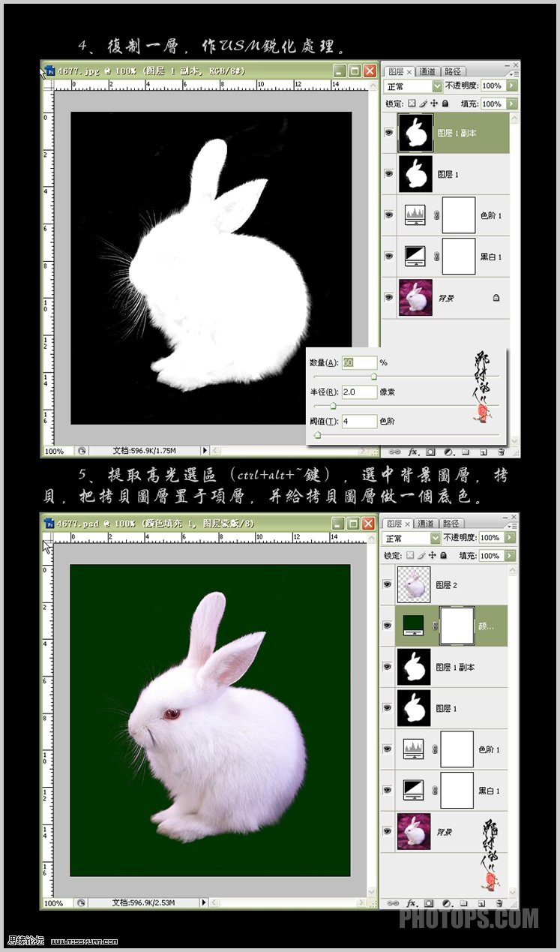Open 不透明度 opacity arrow in upper panel
This screenshot has height=952, width=560.
click(512, 86)
